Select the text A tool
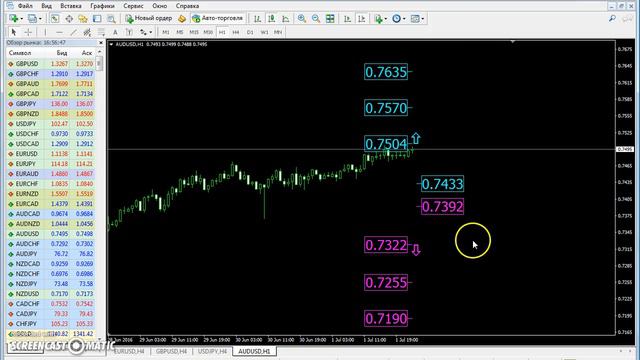This screenshot has width=640, height=360. coord(115,32)
